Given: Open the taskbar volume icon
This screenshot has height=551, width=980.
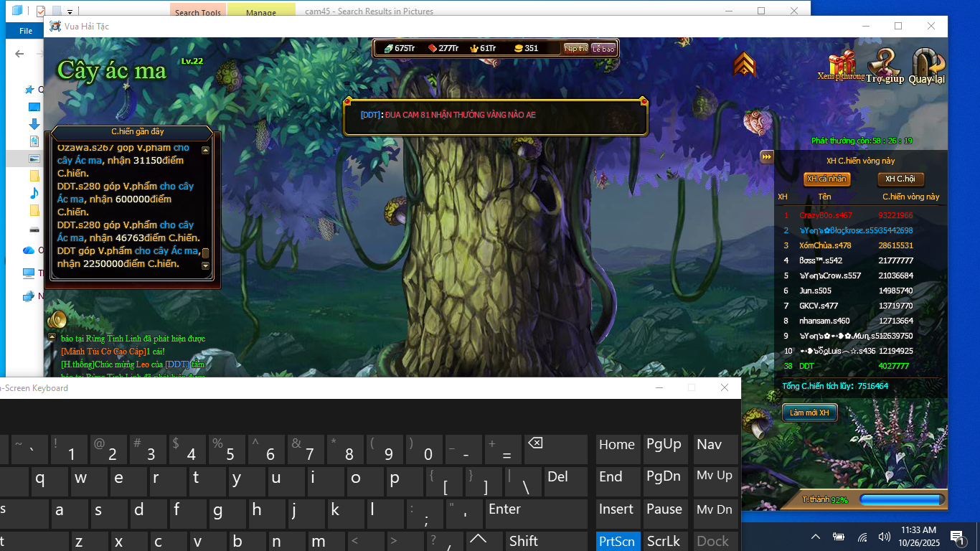Looking at the screenshot, I should [x=884, y=537].
